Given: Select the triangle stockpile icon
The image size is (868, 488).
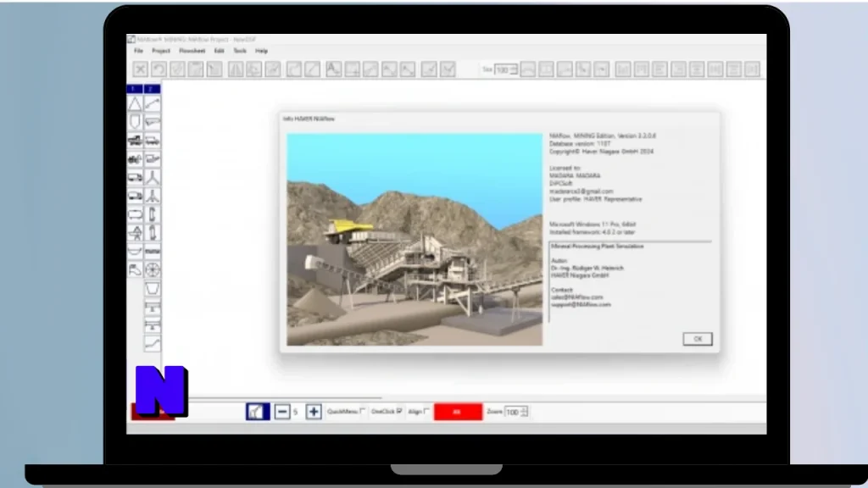Looking at the screenshot, I should tap(135, 103).
